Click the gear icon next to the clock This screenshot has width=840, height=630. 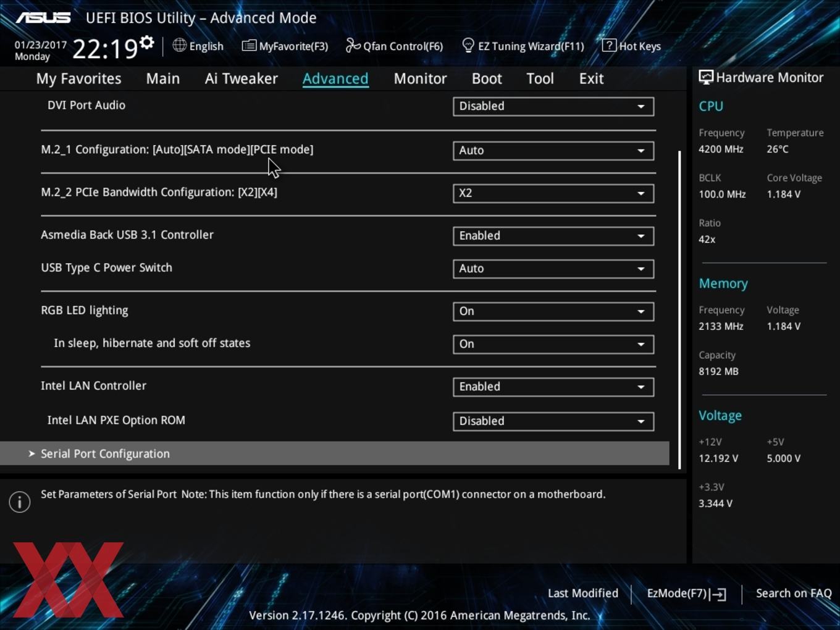(x=146, y=43)
